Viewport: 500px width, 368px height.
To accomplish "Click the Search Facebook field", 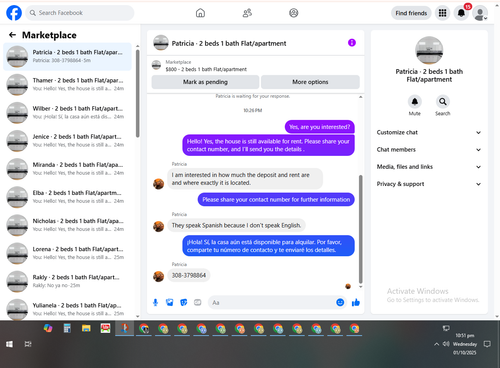I will [x=80, y=13].
